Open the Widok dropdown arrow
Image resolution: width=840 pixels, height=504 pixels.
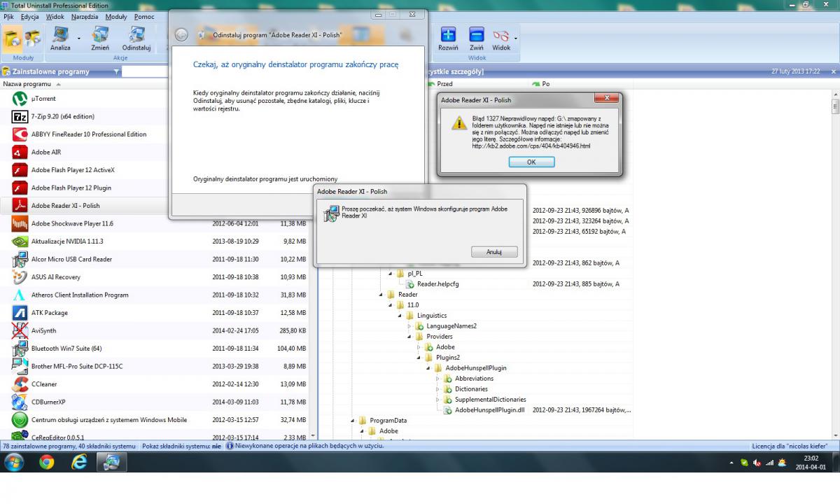[x=516, y=38]
